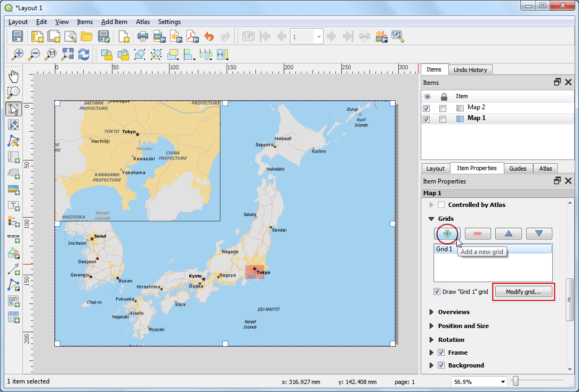Click the zoom slider in status bar
Screen dimensions: 579x392
pyautogui.click(x=516, y=381)
